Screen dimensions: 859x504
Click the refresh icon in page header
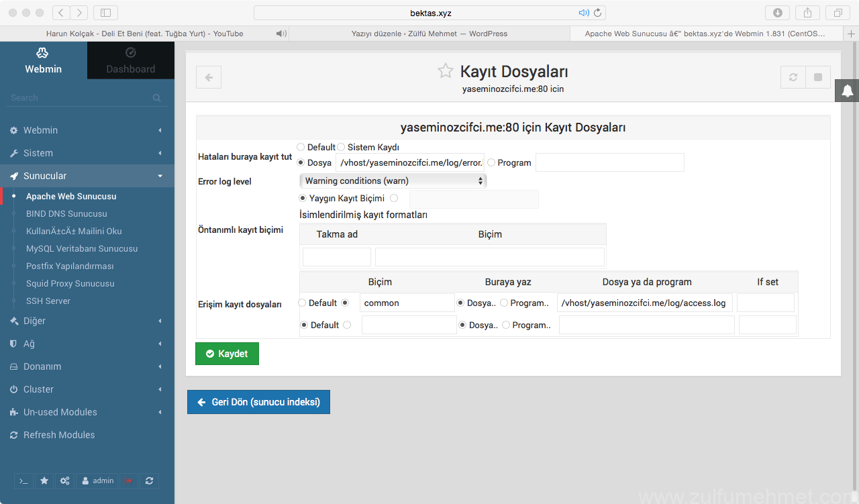pos(793,77)
